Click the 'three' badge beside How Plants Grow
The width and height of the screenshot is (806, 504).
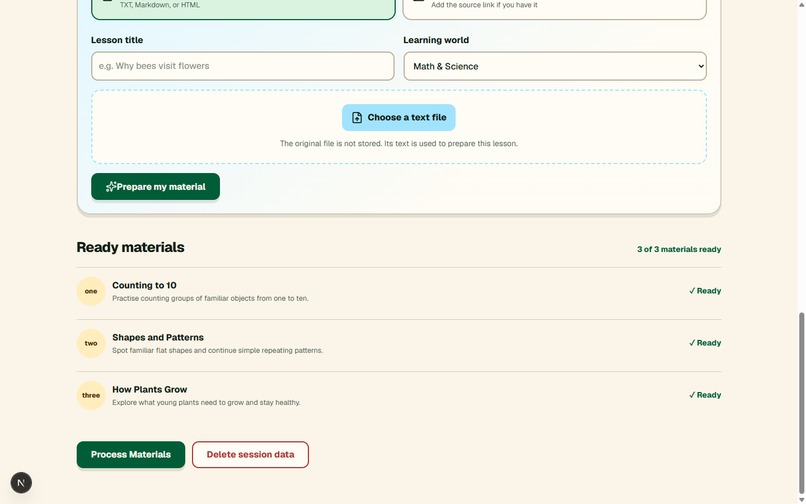tap(91, 395)
